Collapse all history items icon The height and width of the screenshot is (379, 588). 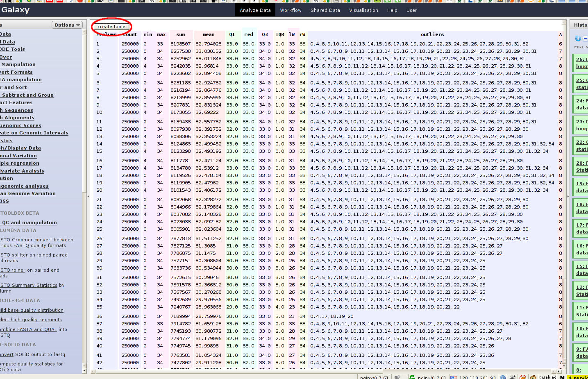coord(585,39)
